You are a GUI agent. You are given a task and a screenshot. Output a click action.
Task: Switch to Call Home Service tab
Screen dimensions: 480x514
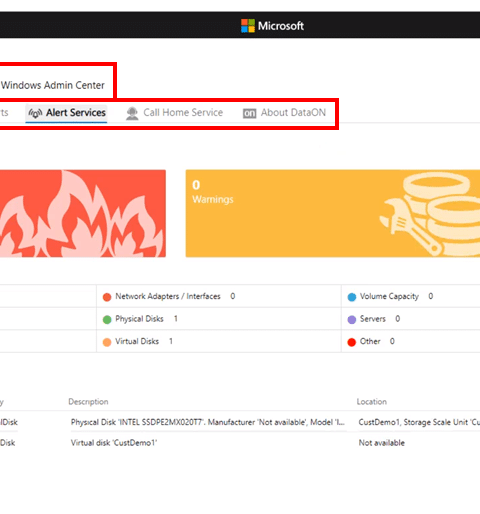pos(174,113)
